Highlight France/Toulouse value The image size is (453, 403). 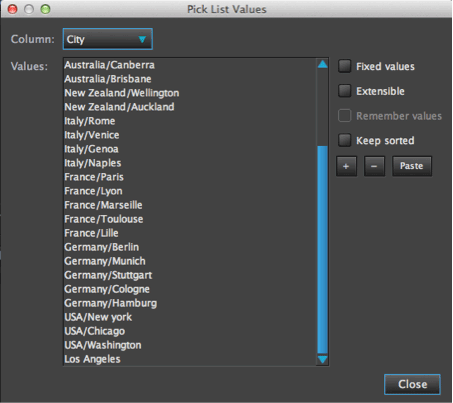point(190,219)
